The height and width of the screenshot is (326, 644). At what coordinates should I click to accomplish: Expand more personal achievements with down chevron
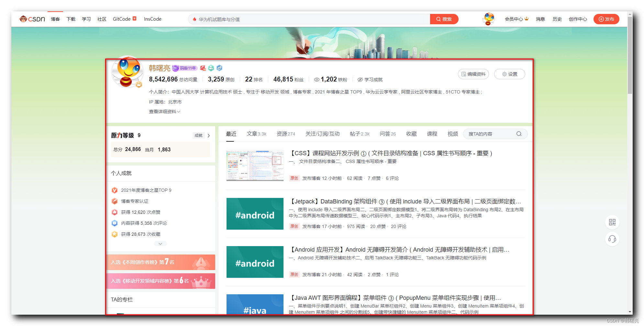click(161, 244)
